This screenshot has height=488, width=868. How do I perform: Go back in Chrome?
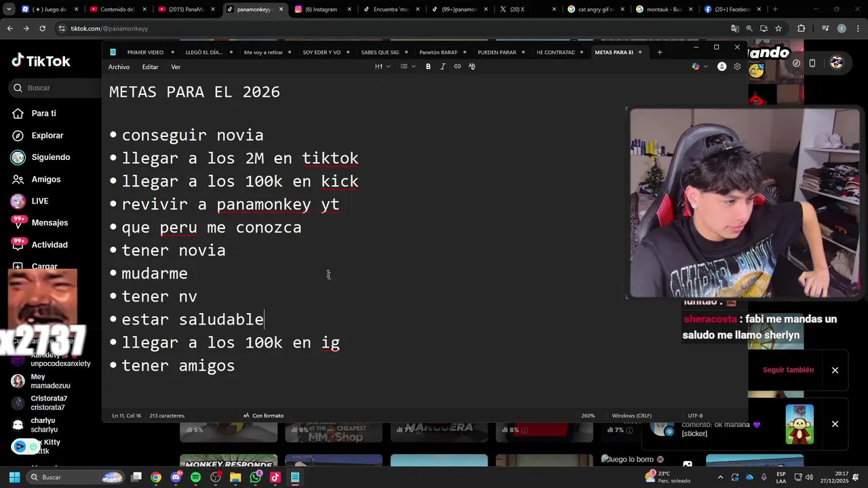tap(9, 28)
